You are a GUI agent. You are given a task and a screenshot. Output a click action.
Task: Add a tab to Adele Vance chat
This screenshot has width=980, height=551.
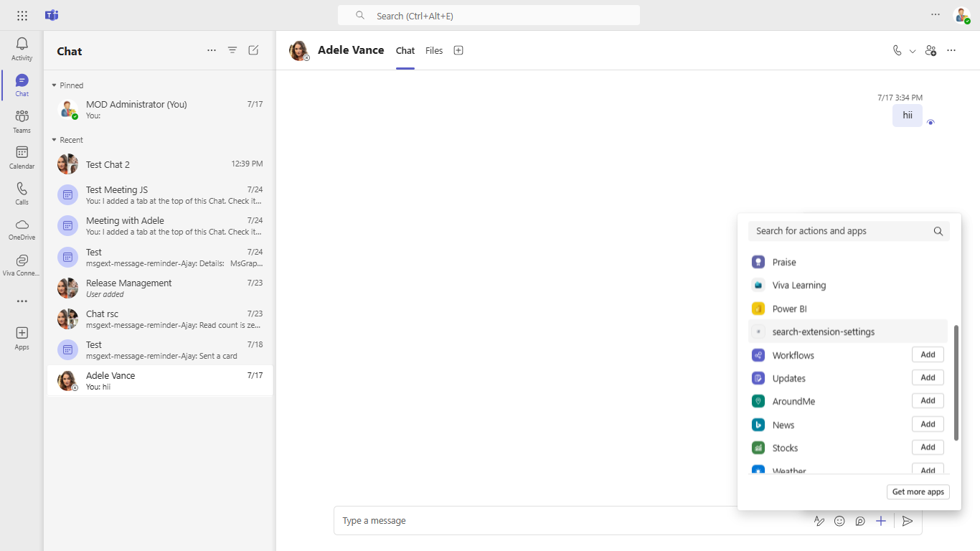click(458, 50)
